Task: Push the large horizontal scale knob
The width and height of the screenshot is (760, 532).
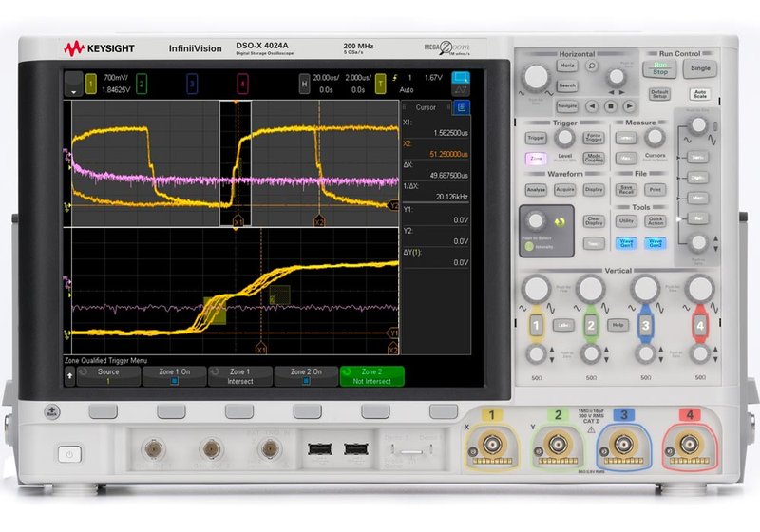Action: click(x=536, y=77)
